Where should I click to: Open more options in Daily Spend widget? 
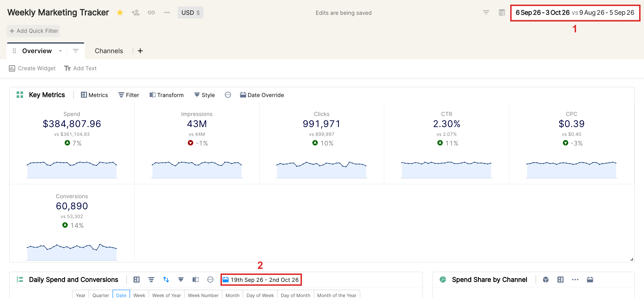point(211,280)
